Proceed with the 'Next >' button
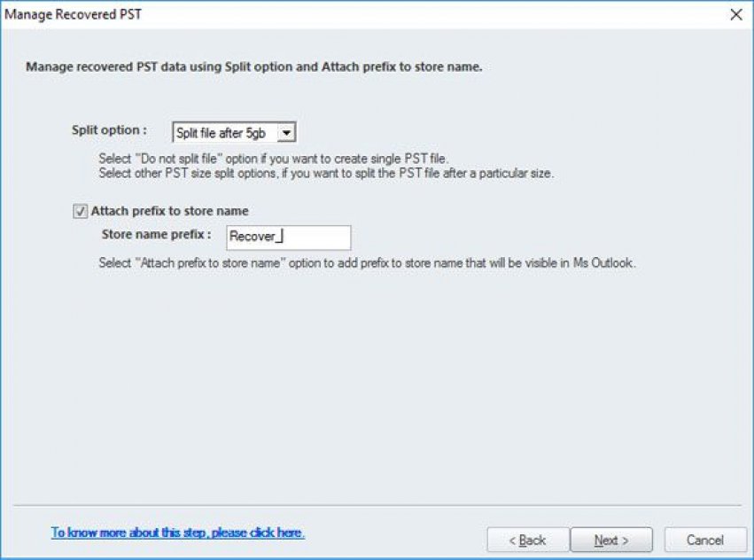Image resolution: width=754 pixels, height=560 pixels. [611, 541]
